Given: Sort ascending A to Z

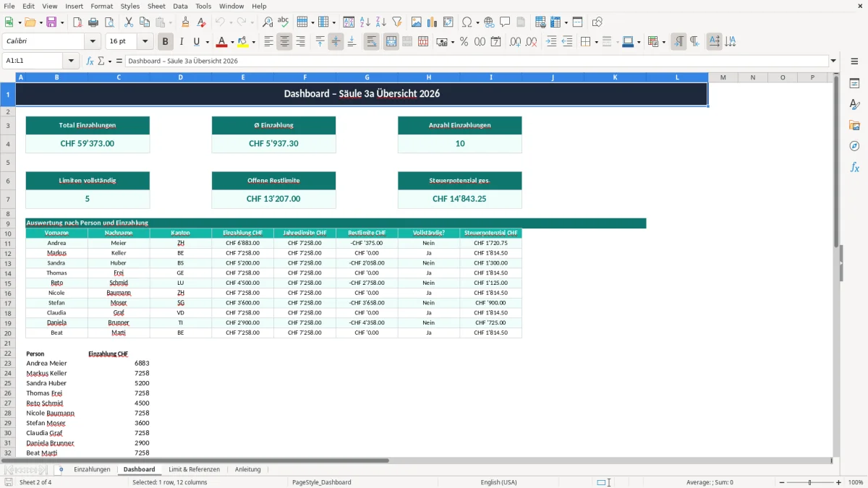Looking at the screenshot, I should [x=365, y=22].
